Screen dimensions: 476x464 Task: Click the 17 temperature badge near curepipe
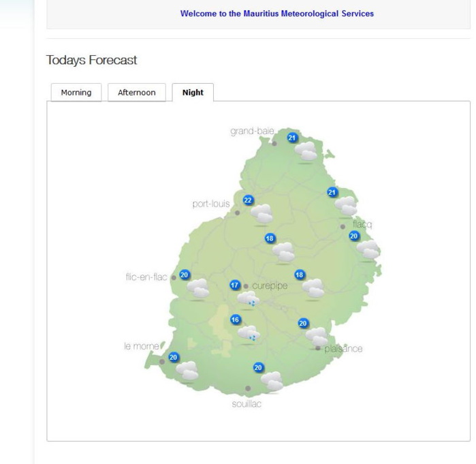tap(235, 285)
